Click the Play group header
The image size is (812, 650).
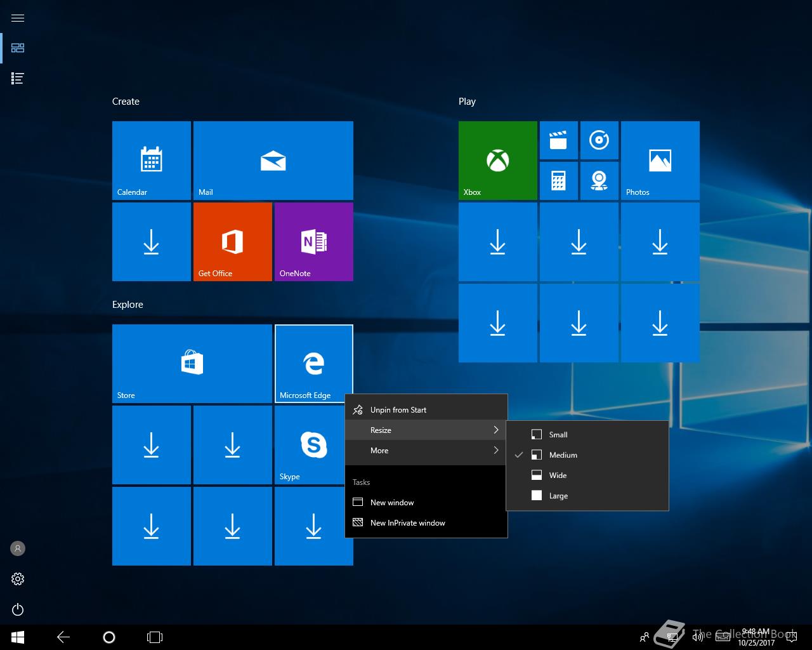[x=467, y=102]
